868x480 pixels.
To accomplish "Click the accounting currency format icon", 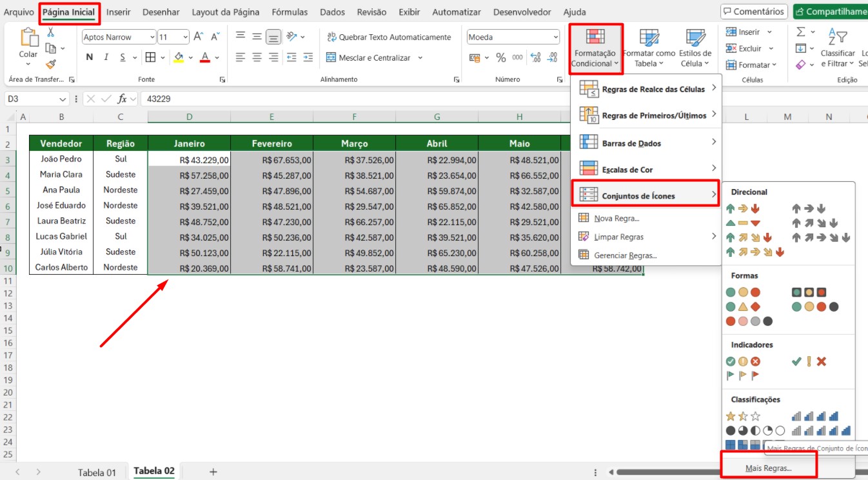I will point(475,57).
